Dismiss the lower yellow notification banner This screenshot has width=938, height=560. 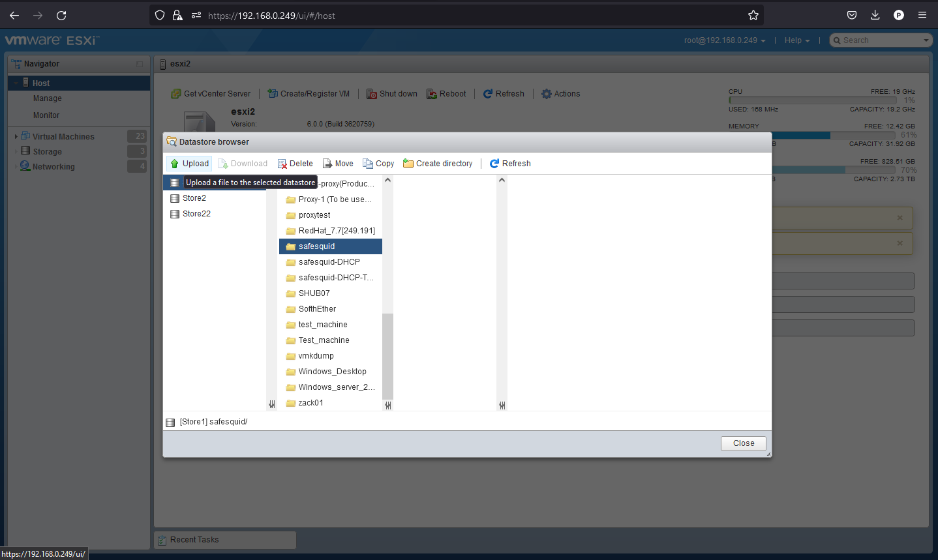pyautogui.click(x=900, y=243)
